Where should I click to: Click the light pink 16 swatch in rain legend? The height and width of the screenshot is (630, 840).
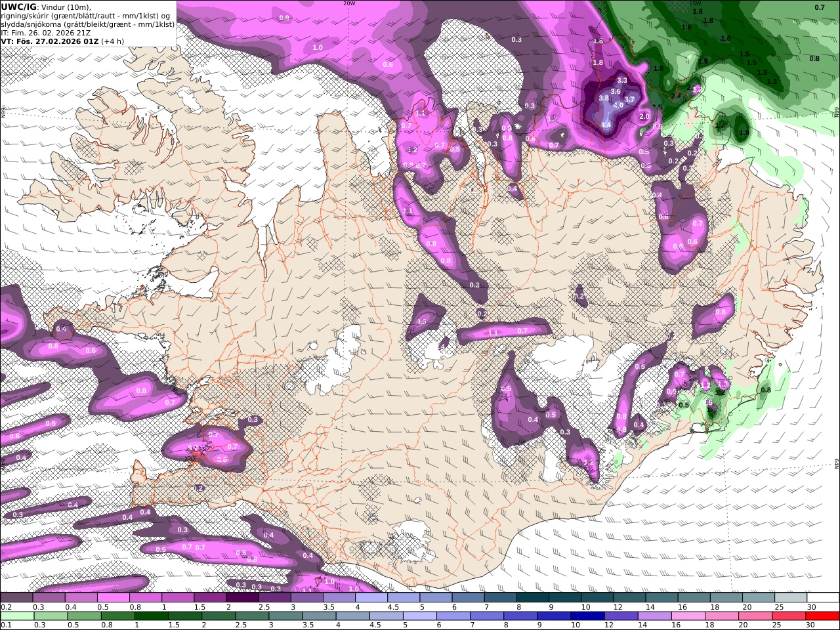[688, 616]
